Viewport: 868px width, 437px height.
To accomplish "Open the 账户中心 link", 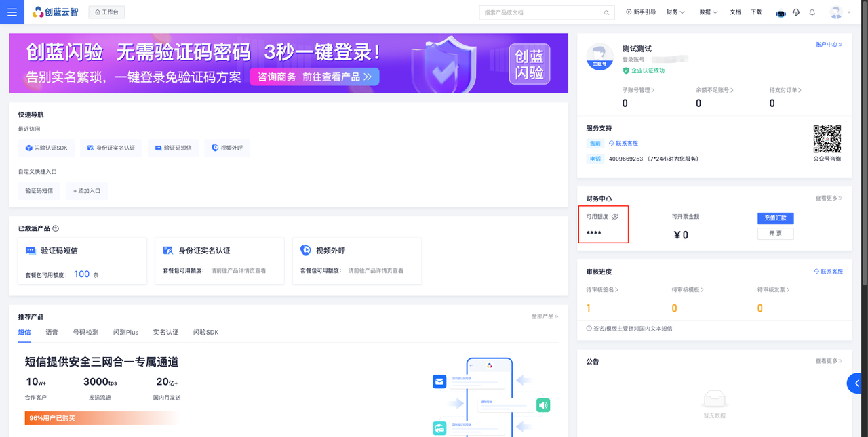I will (x=828, y=45).
